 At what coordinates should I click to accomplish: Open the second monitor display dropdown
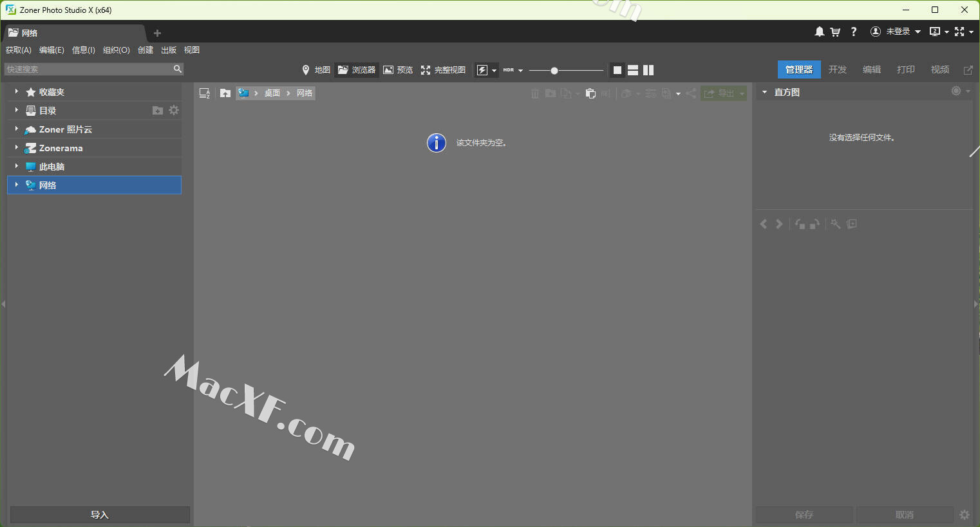coord(939,32)
